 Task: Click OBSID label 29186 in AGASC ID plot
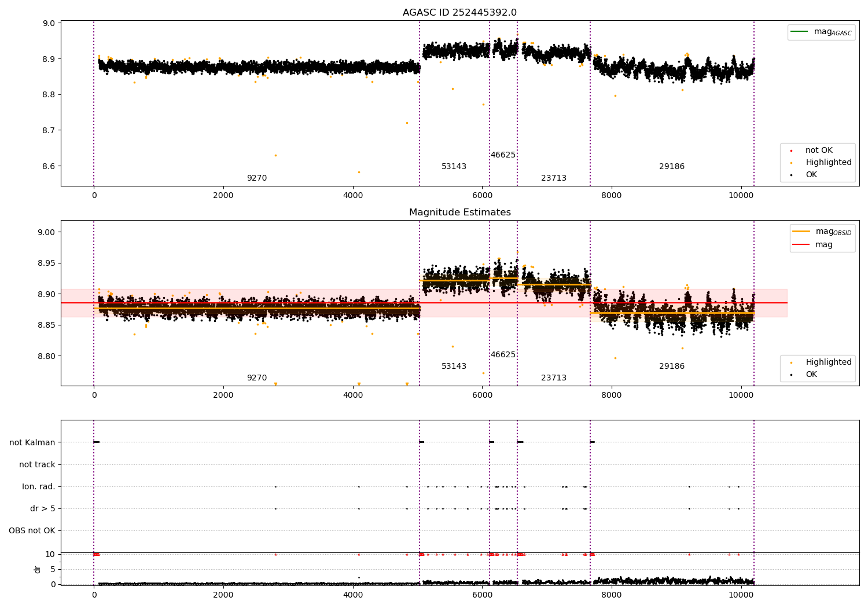[x=672, y=166]
